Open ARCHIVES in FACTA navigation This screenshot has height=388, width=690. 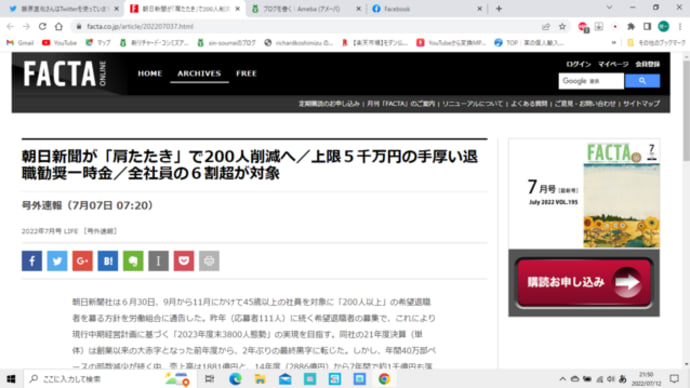(199, 73)
